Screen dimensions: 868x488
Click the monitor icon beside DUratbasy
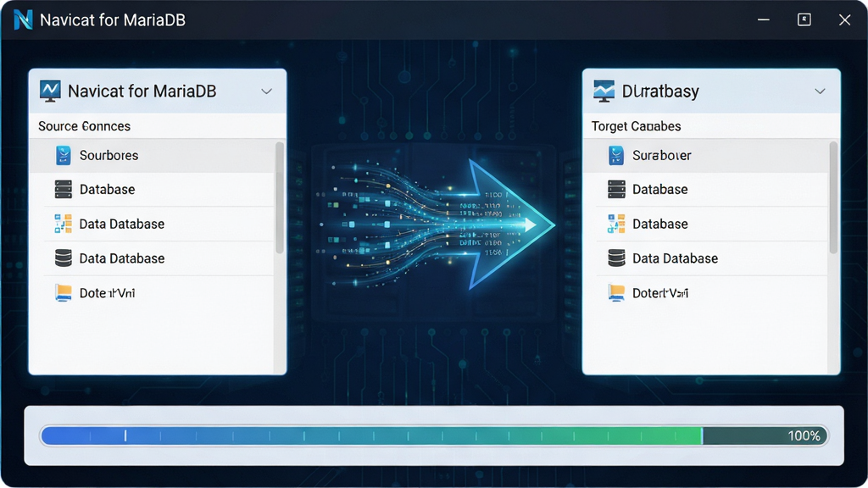[604, 91]
